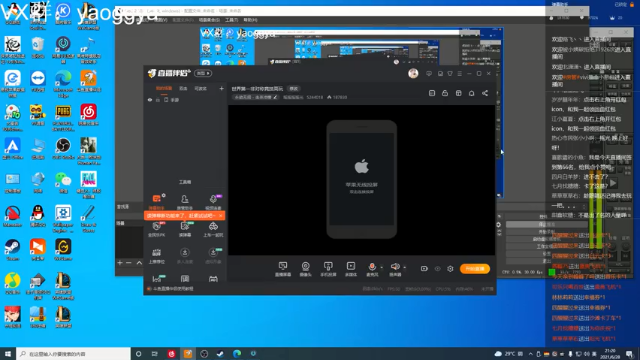Screen dimensions: 640x360
Task: Add a screen capture source
Action: click(283, 269)
